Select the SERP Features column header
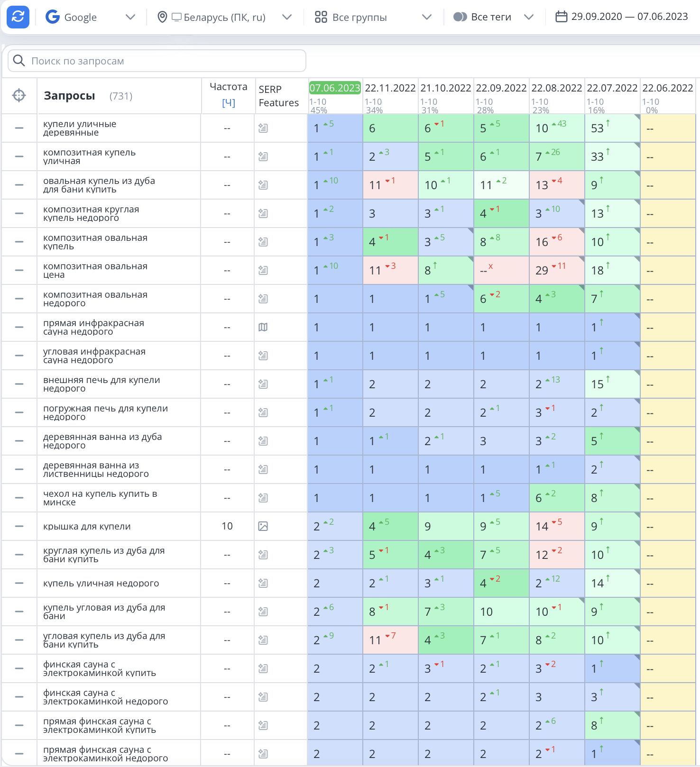The width and height of the screenshot is (700, 767). pos(279,96)
